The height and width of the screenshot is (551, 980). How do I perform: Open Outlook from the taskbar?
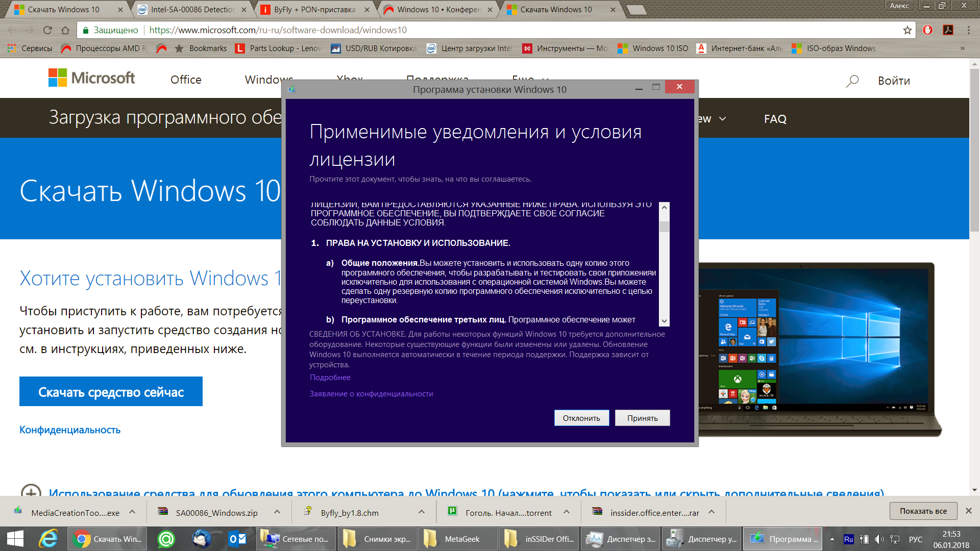237,539
